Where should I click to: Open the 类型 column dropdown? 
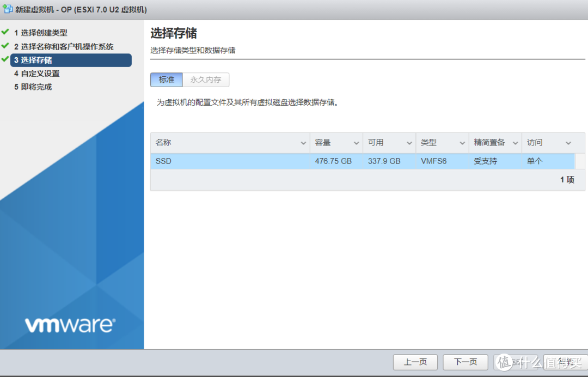462,142
